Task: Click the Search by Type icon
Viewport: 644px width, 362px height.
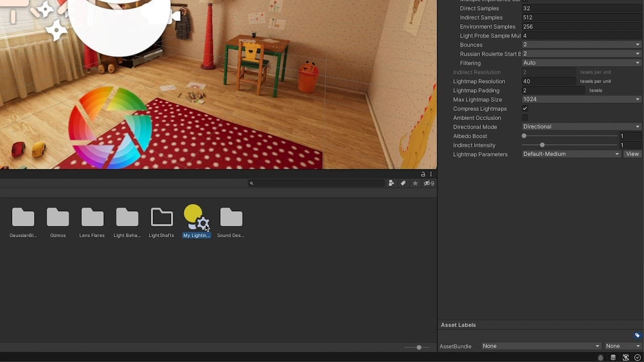Action: pos(391,184)
